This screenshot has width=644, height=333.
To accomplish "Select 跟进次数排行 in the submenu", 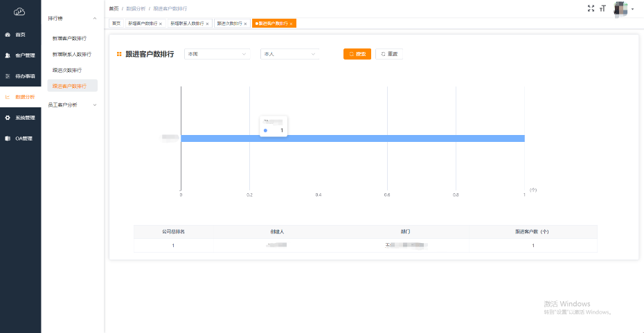I will [67, 70].
